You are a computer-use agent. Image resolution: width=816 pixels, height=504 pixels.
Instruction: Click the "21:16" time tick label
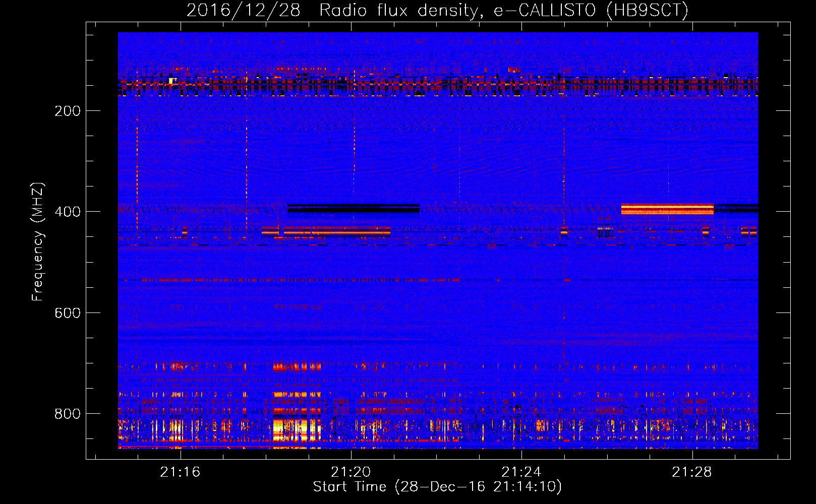180,472
